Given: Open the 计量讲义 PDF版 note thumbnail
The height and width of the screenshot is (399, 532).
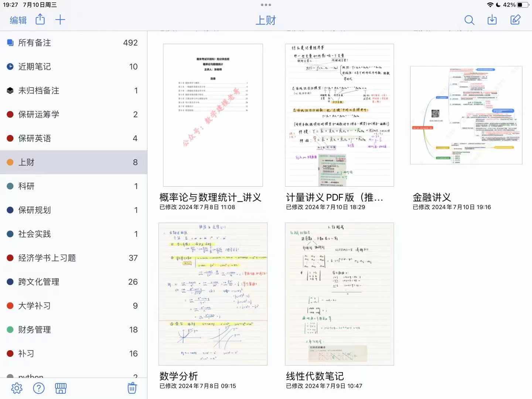Looking at the screenshot, I should [x=340, y=115].
